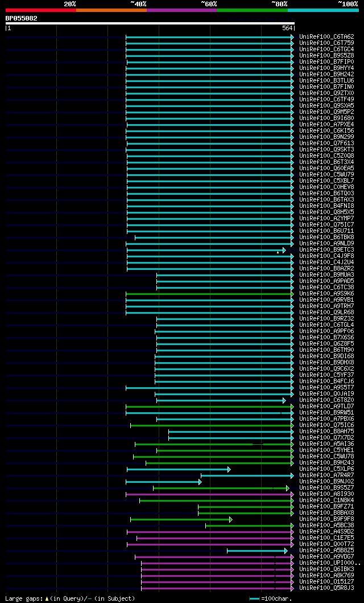The width and height of the screenshot is (364, 603).
Task: Open hit UniRef100_A2YMP7
Action: tap(327, 219)
